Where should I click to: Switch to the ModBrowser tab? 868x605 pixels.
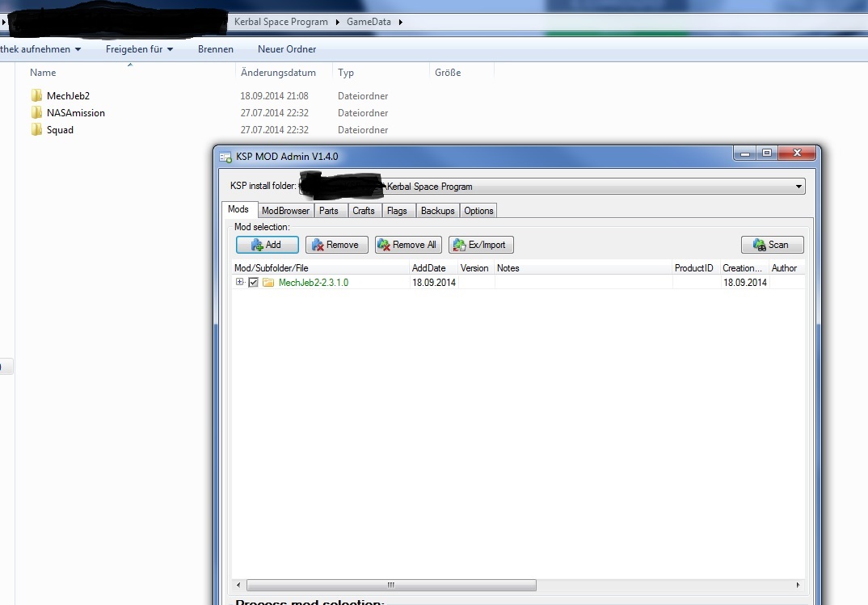click(x=285, y=211)
